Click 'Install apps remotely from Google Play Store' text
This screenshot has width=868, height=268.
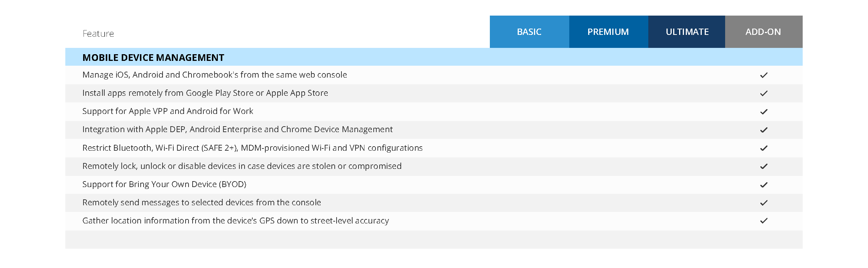click(x=205, y=93)
